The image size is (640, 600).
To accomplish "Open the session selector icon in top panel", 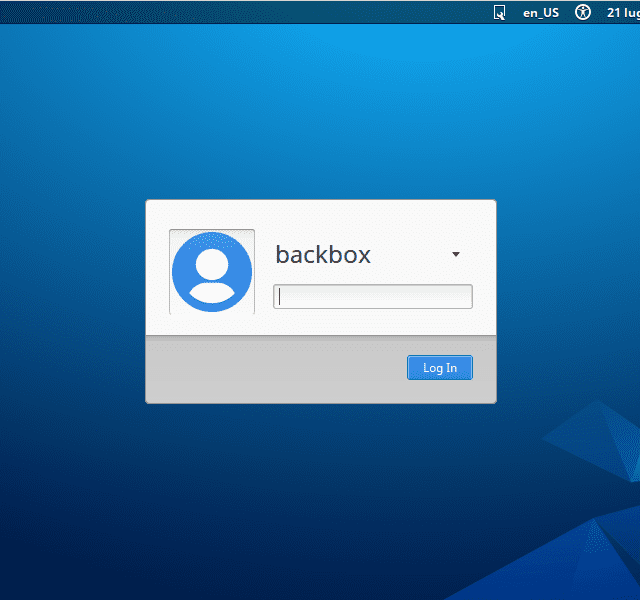I will [499, 13].
